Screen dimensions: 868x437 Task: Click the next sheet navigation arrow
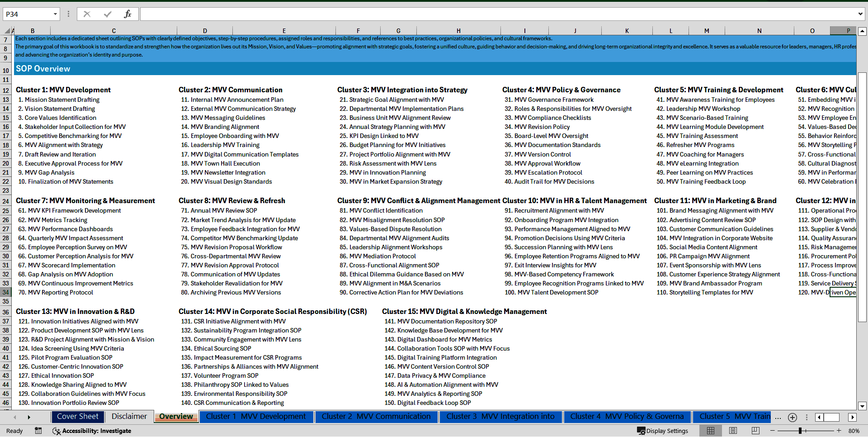(29, 417)
